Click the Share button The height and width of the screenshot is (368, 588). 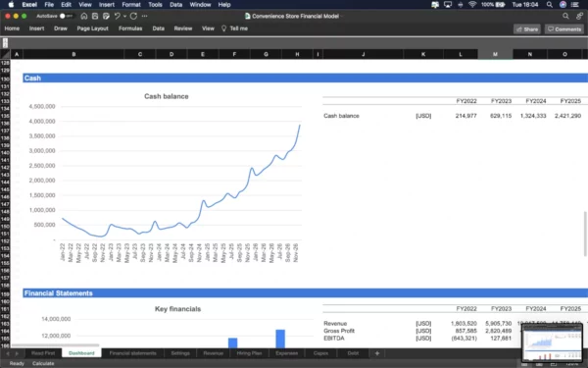[527, 29]
